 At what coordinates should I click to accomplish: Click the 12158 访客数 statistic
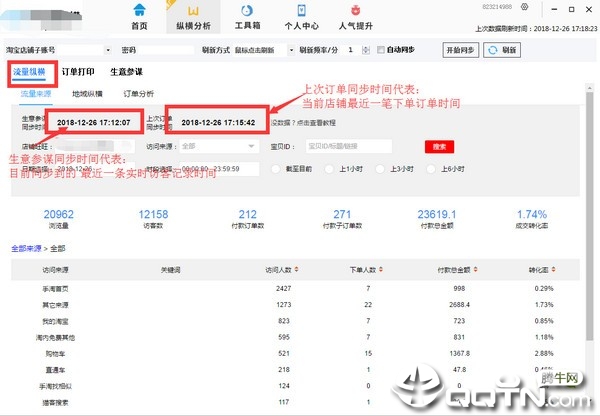click(x=153, y=219)
